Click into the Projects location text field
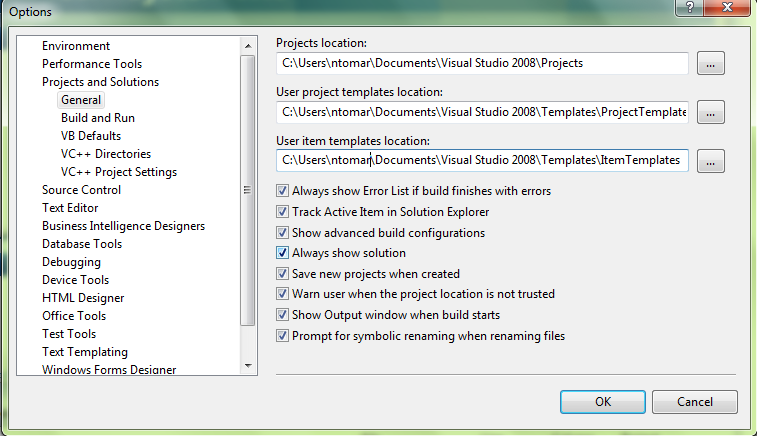757x436 pixels. [x=482, y=63]
